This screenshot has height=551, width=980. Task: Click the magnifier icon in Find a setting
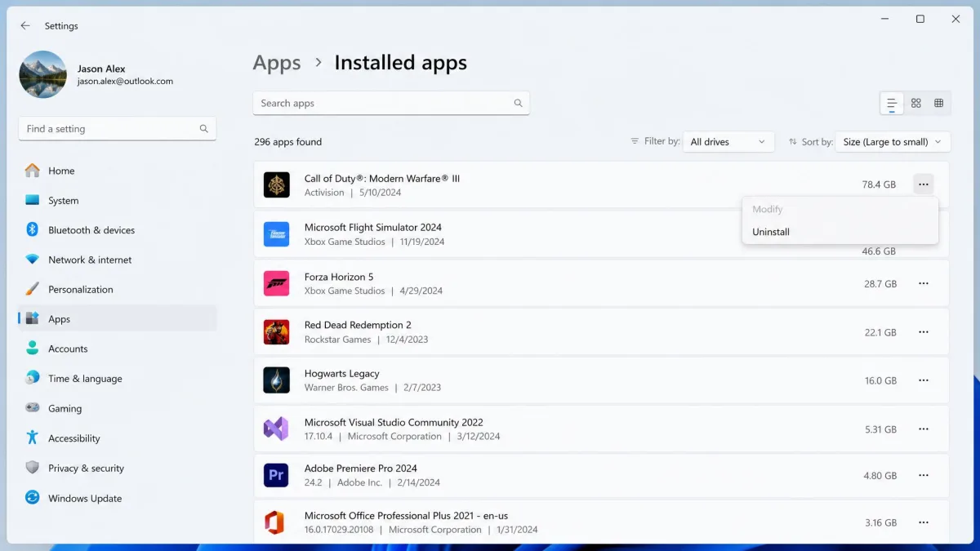tap(203, 129)
